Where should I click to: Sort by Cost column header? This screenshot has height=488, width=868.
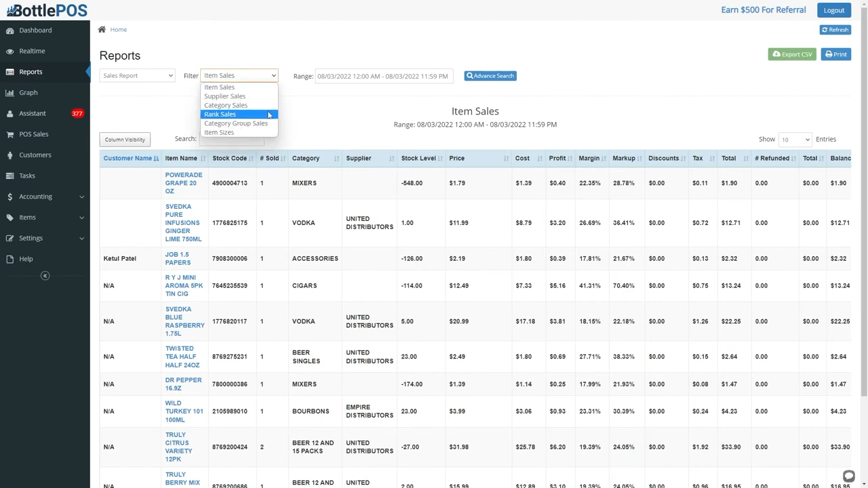click(529, 159)
